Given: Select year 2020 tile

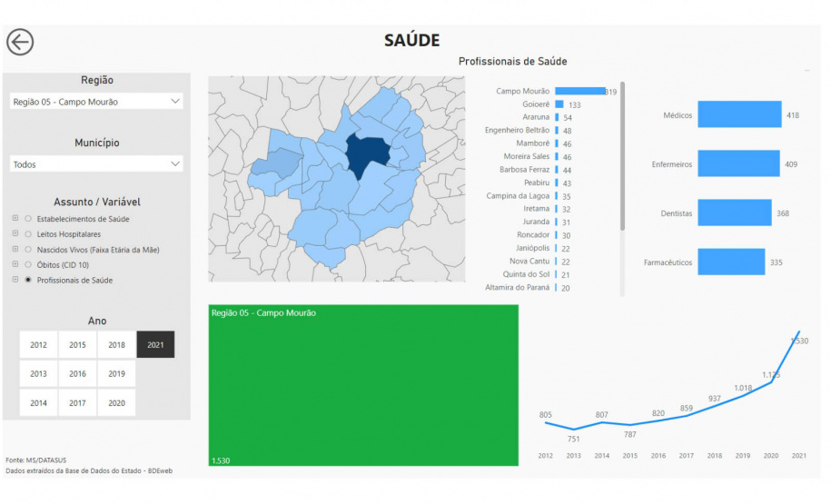Looking at the screenshot, I should tap(116, 403).
